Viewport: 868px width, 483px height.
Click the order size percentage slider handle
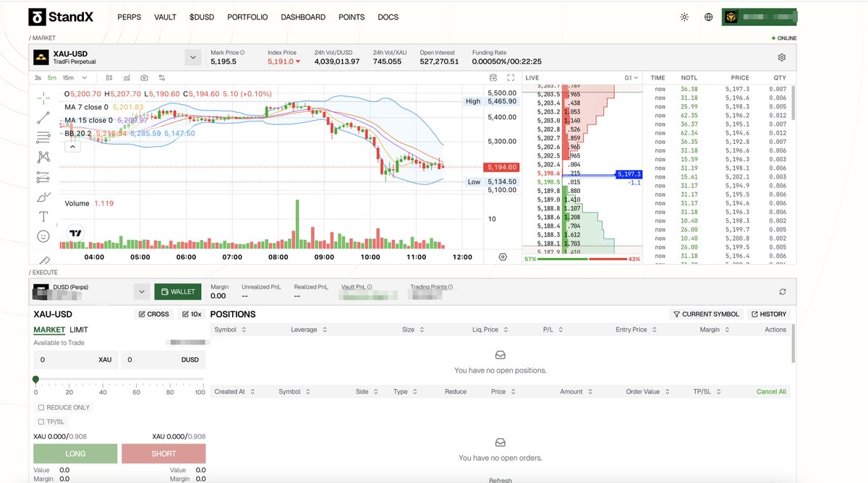pos(35,380)
